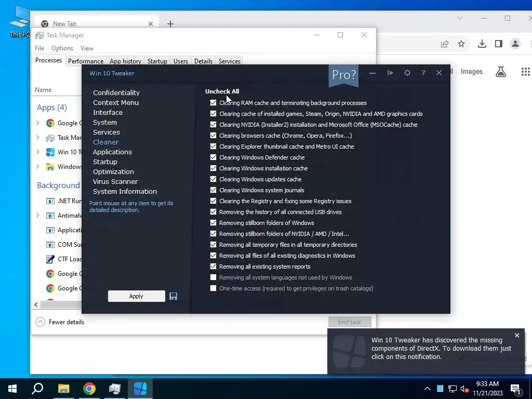Open Windows Start menu
532x399 pixels.
point(12,389)
